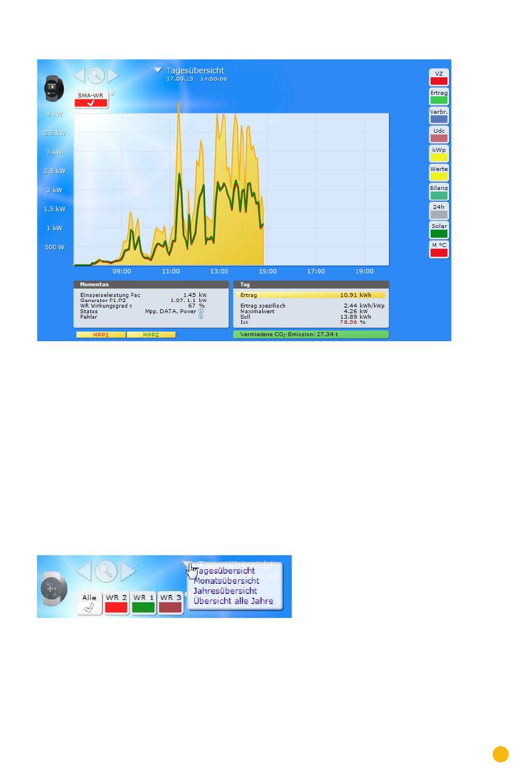Viewport: 532px width, 767px height.
Task: Toggle the Verbr. consumption curve
Action: (x=439, y=115)
